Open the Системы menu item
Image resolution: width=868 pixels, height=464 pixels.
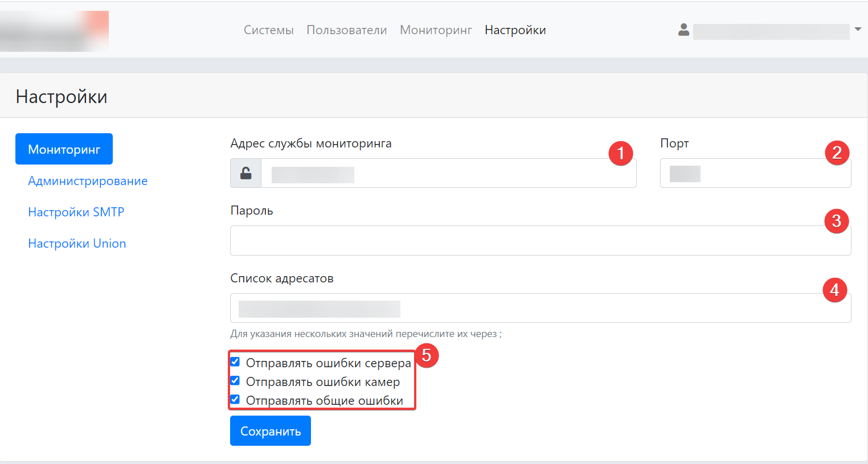(x=269, y=30)
